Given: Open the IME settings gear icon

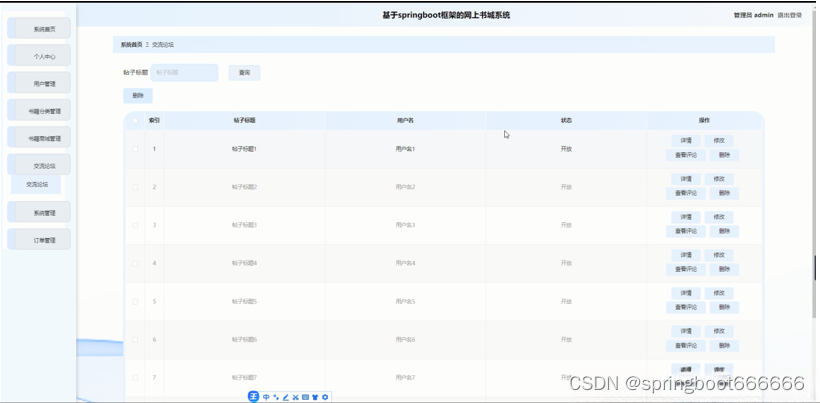Looking at the screenshot, I should tap(325, 397).
